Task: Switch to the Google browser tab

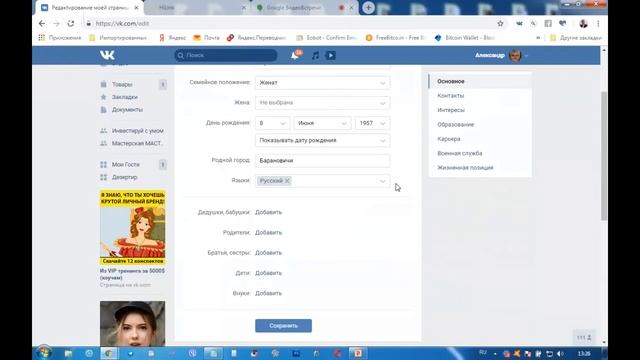Action: [x=304, y=7]
